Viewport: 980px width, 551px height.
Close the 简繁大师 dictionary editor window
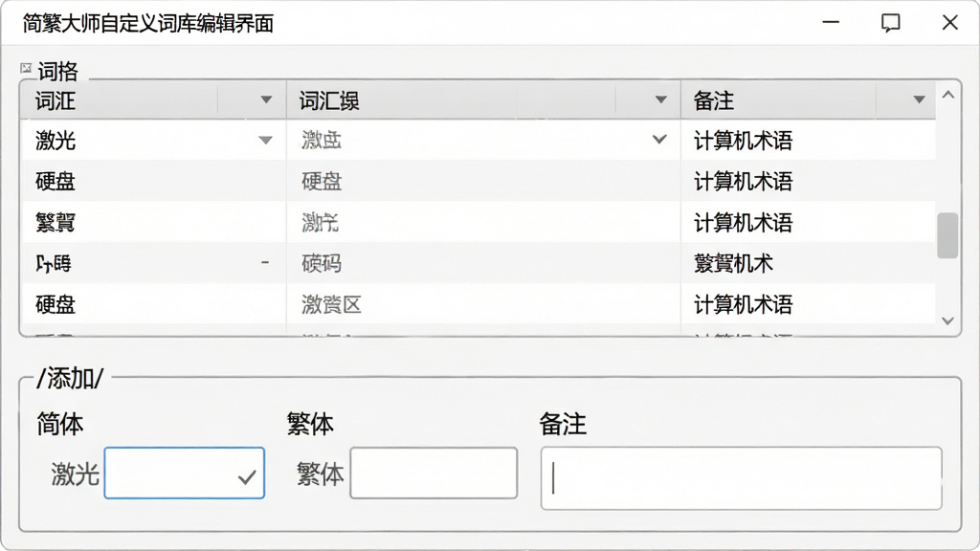(950, 23)
